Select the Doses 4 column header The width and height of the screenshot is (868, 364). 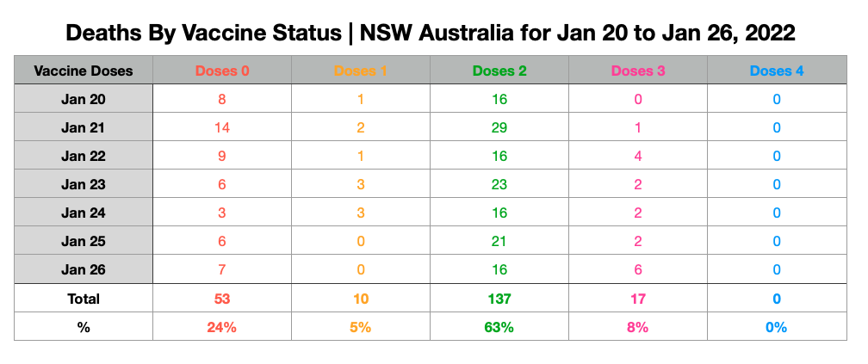click(x=777, y=71)
